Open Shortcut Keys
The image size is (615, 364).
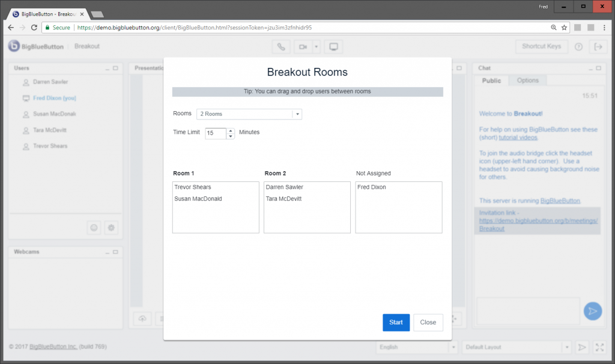tap(541, 46)
